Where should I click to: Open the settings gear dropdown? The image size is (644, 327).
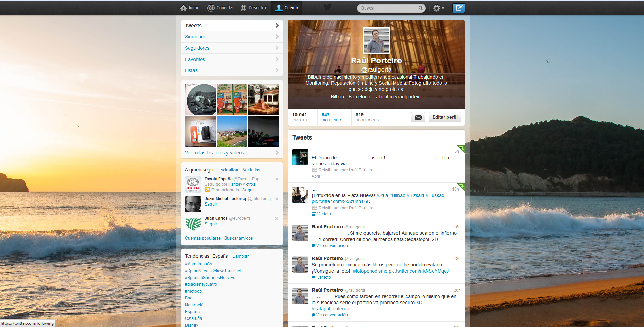point(438,8)
